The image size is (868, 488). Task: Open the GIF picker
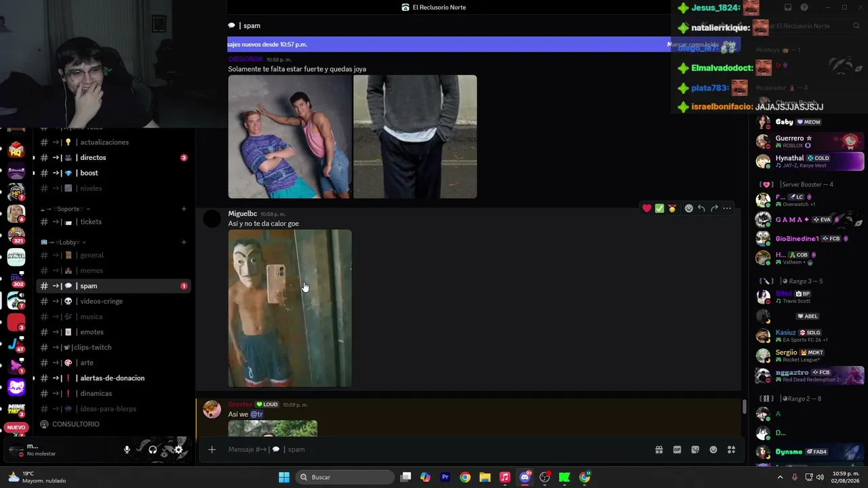coord(677,449)
